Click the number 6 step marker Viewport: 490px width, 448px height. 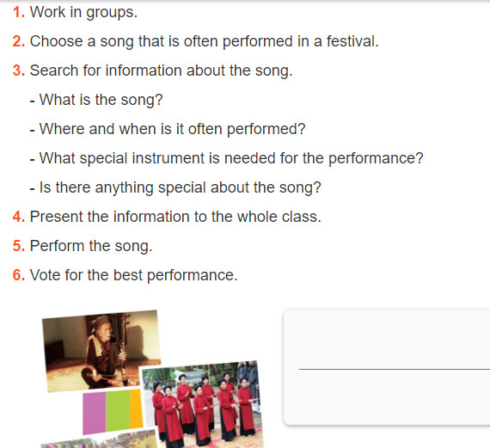click(19, 275)
